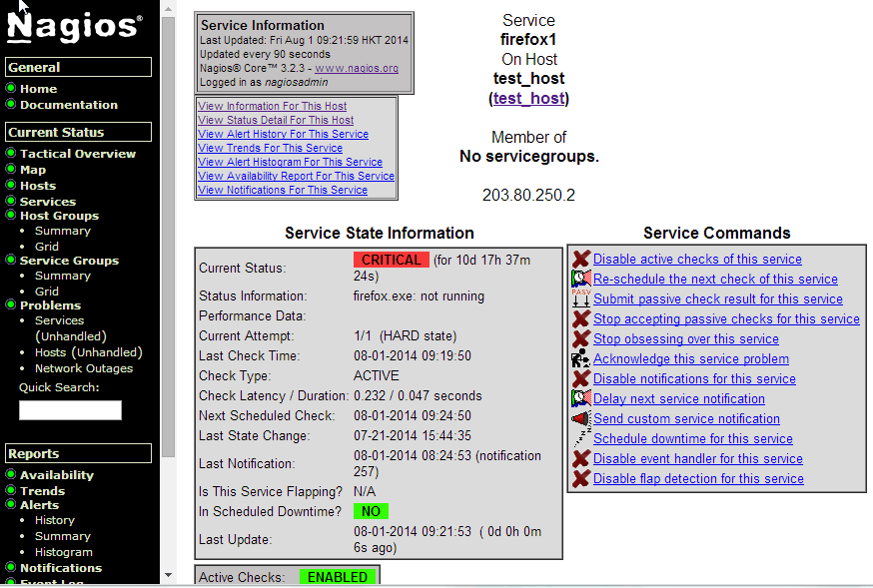Open Summary under Service Groups
873x588 pixels.
[63, 276]
